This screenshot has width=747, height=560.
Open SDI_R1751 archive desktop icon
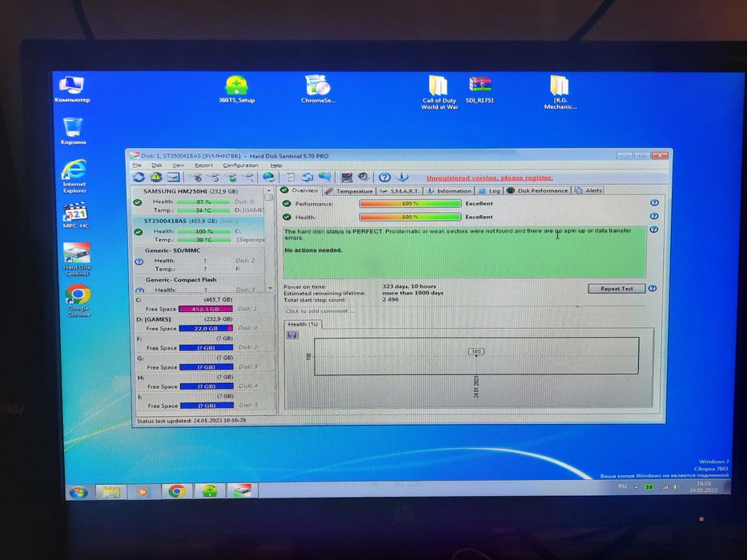click(x=480, y=90)
